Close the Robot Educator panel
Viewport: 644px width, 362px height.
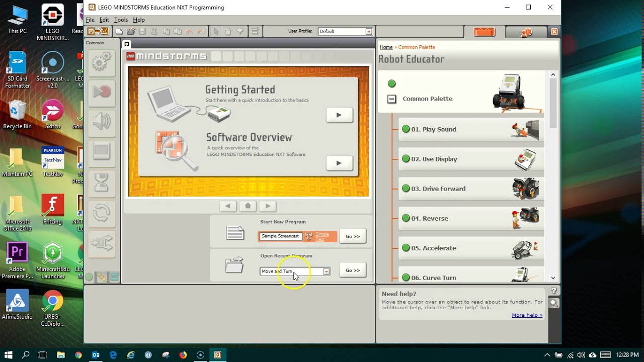tap(554, 32)
